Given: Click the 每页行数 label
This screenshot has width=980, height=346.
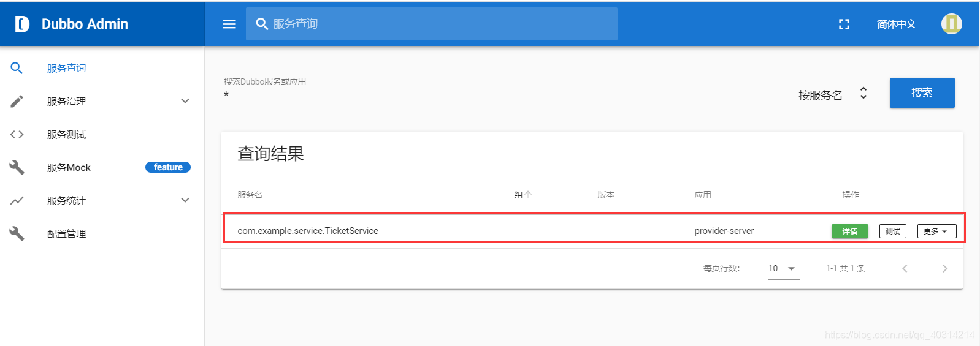Looking at the screenshot, I should 721,268.
